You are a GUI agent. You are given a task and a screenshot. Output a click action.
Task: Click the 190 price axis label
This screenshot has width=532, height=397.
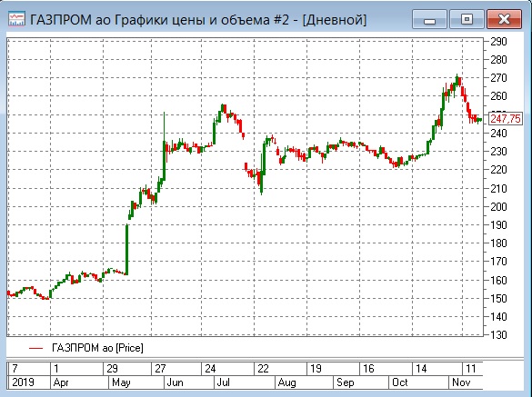tap(498, 225)
